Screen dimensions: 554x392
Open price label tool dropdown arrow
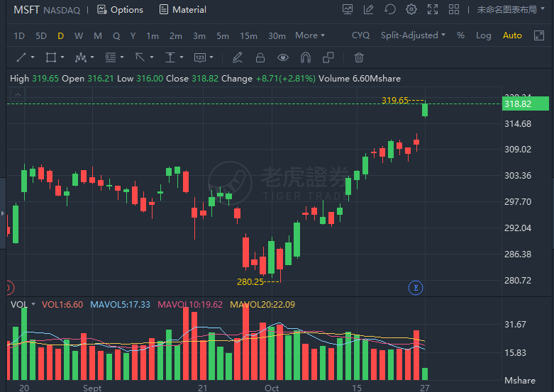coord(211,57)
